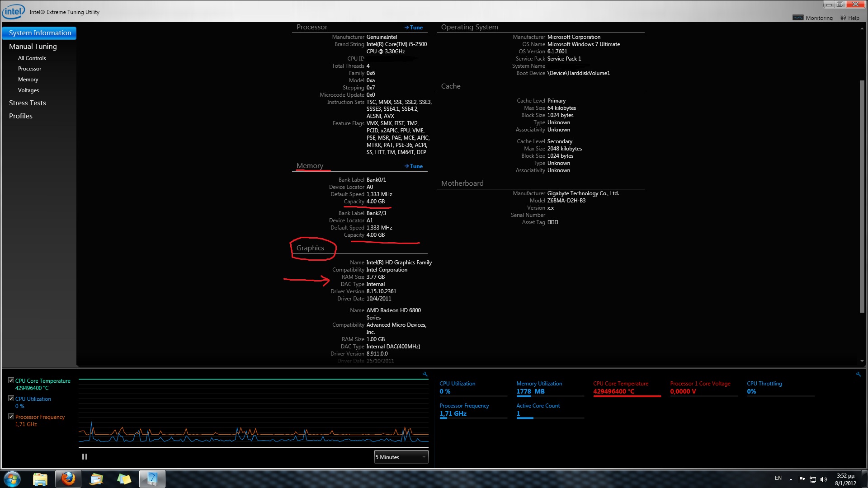Click the CPU Utilization monitor tile

click(473, 389)
